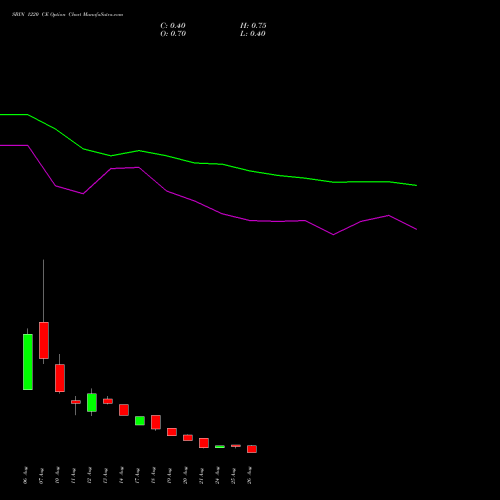Select the '07 Aug' date label
Screen dimensions: 500x500
tap(42, 475)
